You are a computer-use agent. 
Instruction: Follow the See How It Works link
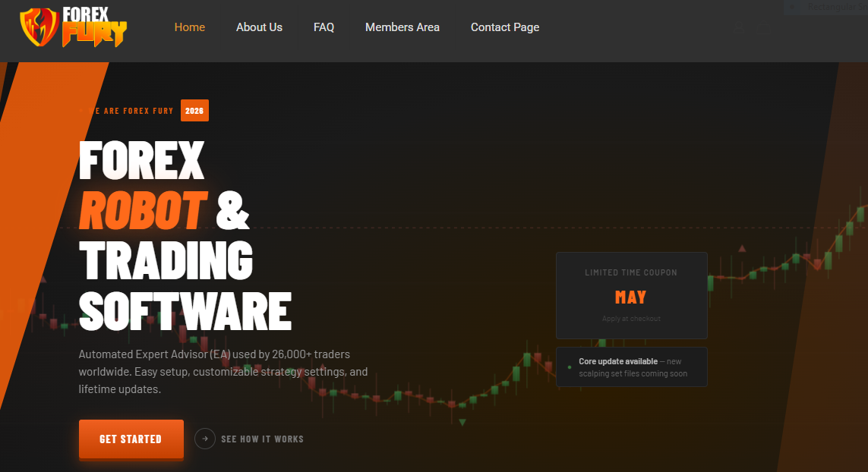point(263,439)
